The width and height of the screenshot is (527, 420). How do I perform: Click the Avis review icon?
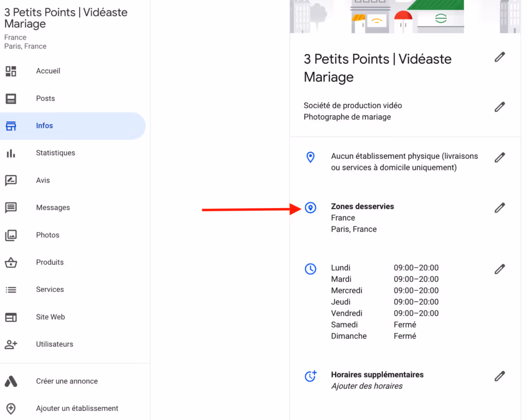pyautogui.click(x=11, y=180)
